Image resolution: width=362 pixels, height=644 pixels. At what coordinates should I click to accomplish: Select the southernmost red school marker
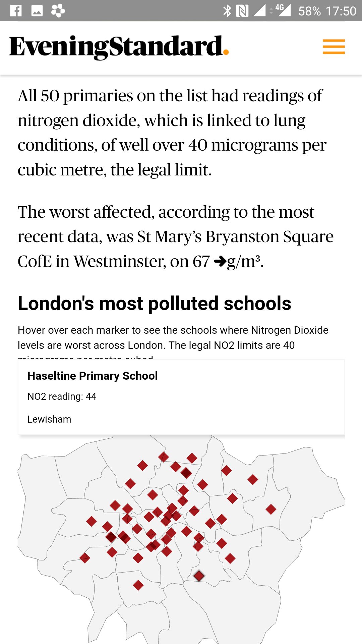point(138,585)
